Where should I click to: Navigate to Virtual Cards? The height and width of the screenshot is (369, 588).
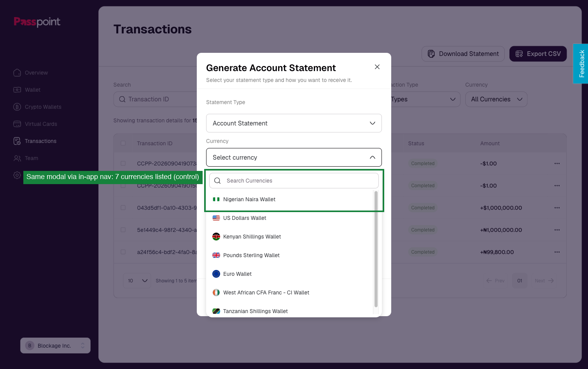point(41,124)
